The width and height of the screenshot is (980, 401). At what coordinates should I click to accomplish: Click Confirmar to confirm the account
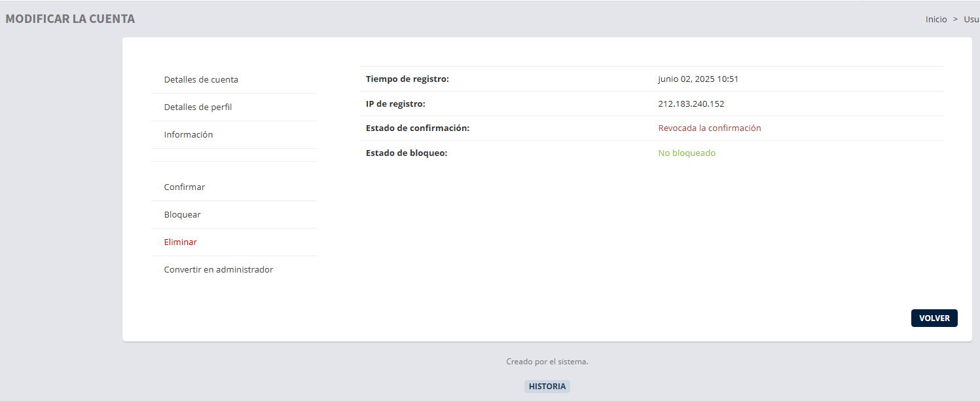185,187
